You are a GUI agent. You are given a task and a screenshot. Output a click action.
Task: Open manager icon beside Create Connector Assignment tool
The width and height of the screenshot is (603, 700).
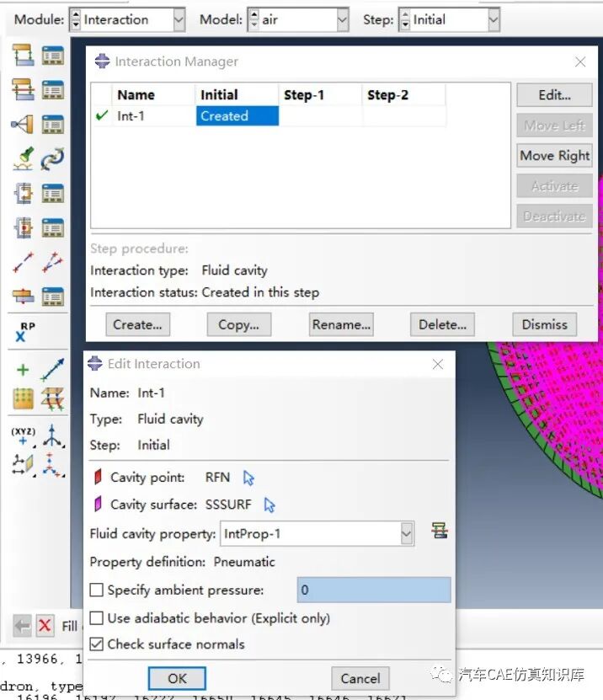(53, 227)
